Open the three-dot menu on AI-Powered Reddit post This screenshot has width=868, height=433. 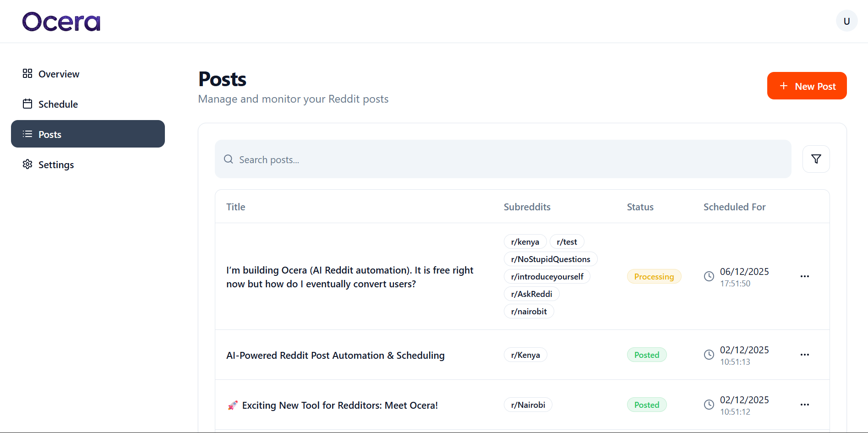[805, 355]
